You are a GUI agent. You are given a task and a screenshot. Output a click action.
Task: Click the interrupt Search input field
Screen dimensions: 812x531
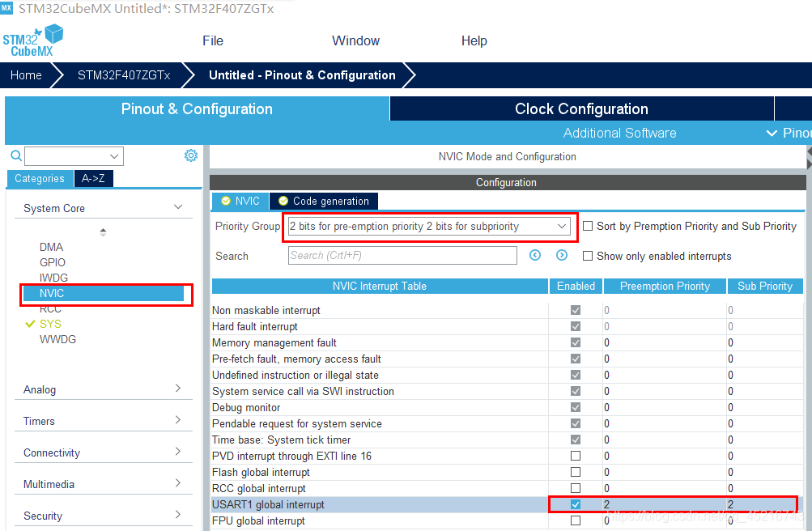click(x=402, y=255)
